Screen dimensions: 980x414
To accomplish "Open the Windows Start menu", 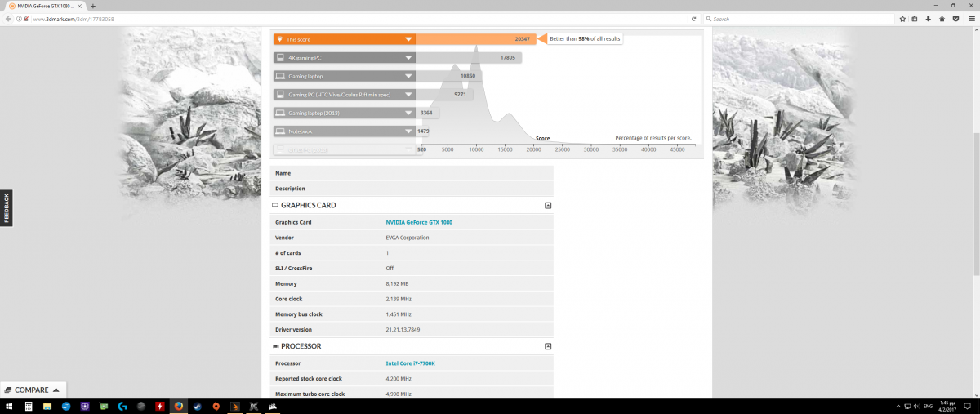I will 8,406.
